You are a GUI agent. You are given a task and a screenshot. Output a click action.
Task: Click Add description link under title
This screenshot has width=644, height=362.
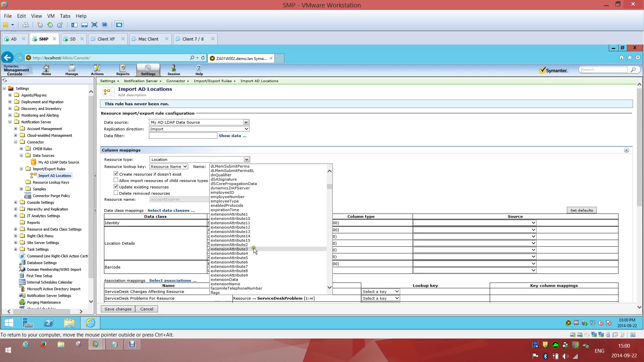[x=132, y=95]
